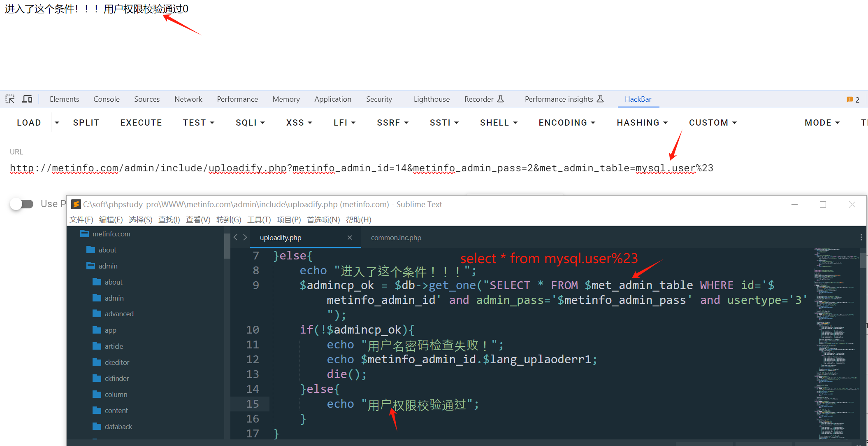Click the tab options three-dot icon
The height and width of the screenshot is (446, 868).
pos(861,238)
